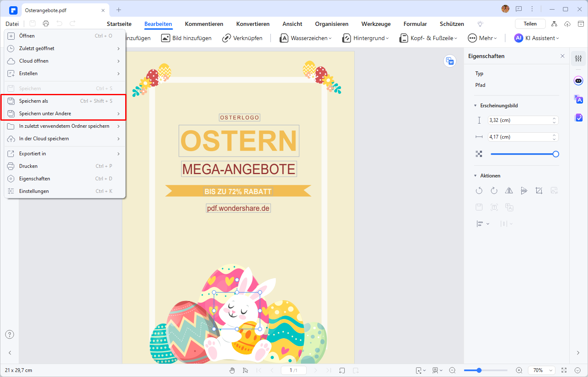The width and height of the screenshot is (588, 377).
Task: Flip object horizontally in Aktionen
Action: (509, 191)
